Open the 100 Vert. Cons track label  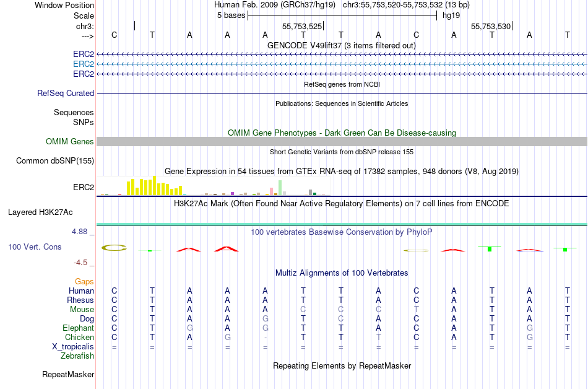pyautogui.click(x=35, y=247)
